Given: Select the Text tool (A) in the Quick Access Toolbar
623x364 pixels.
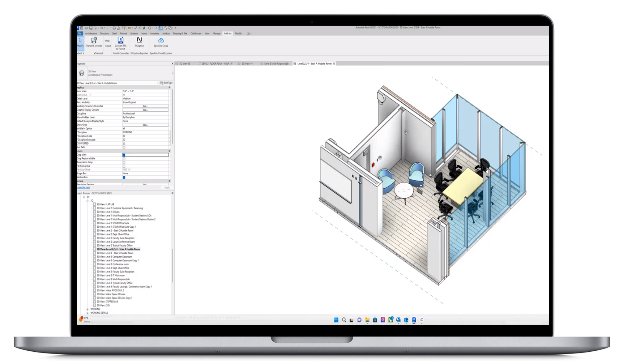Looking at the screenshot, I should pos(144,27).
